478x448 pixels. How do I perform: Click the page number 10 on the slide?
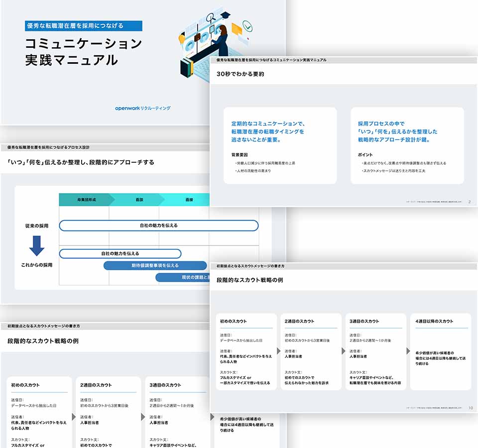471,408
